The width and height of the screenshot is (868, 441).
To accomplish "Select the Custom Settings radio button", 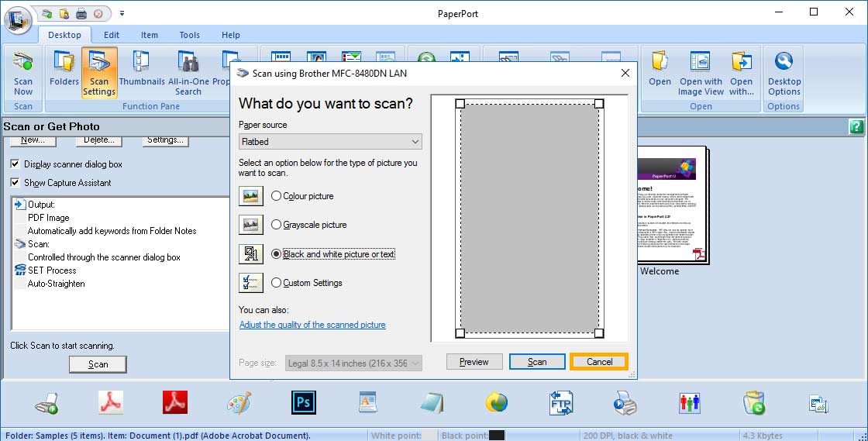I will pyautogui.click(x=276, y=283).
